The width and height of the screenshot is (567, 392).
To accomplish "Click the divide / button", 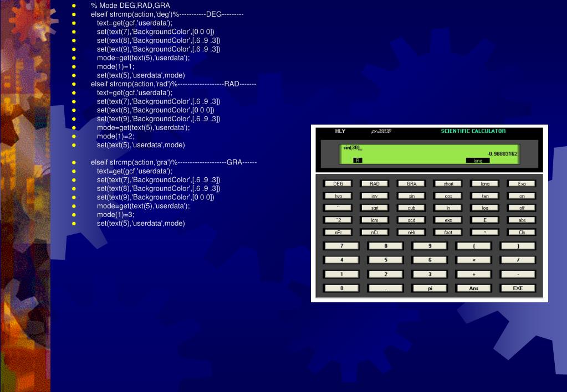I will point(518,260).
